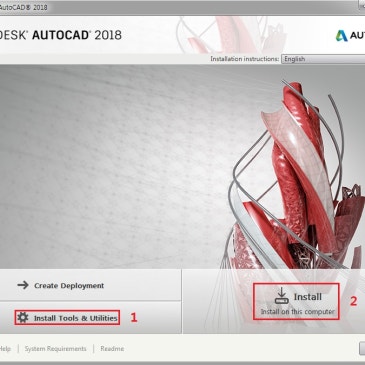The height and width of the screenshot is (365, 365).
Task: Click the Install label text
Action: (308, 296)
